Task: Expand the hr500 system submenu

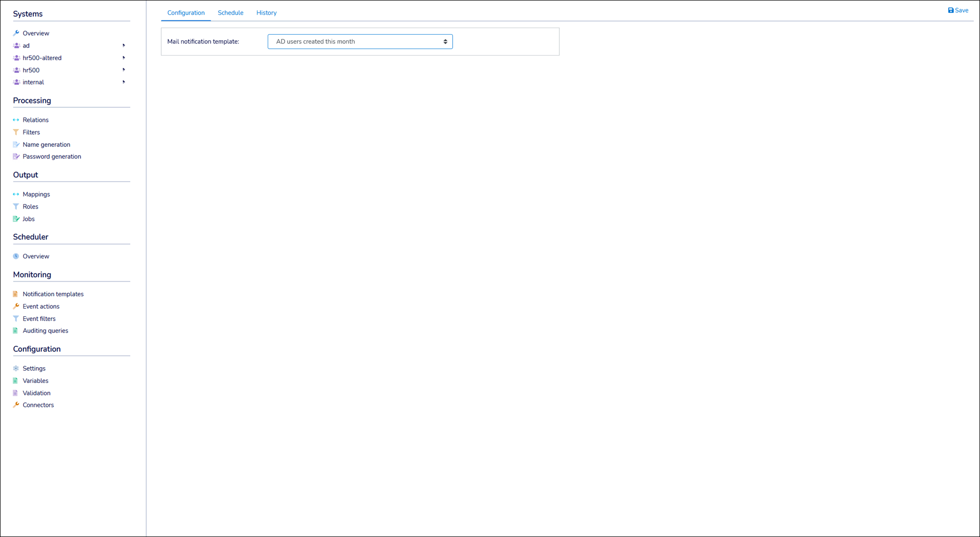Action: (123, 69)
